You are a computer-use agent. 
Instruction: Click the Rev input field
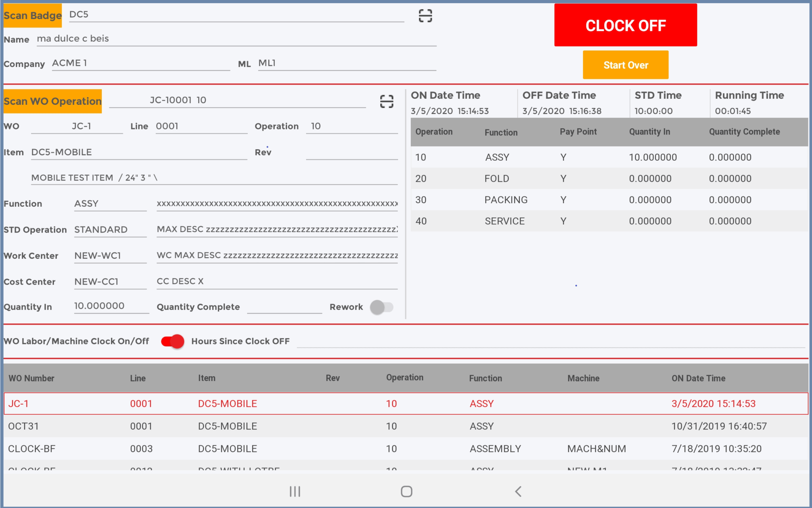351,152
